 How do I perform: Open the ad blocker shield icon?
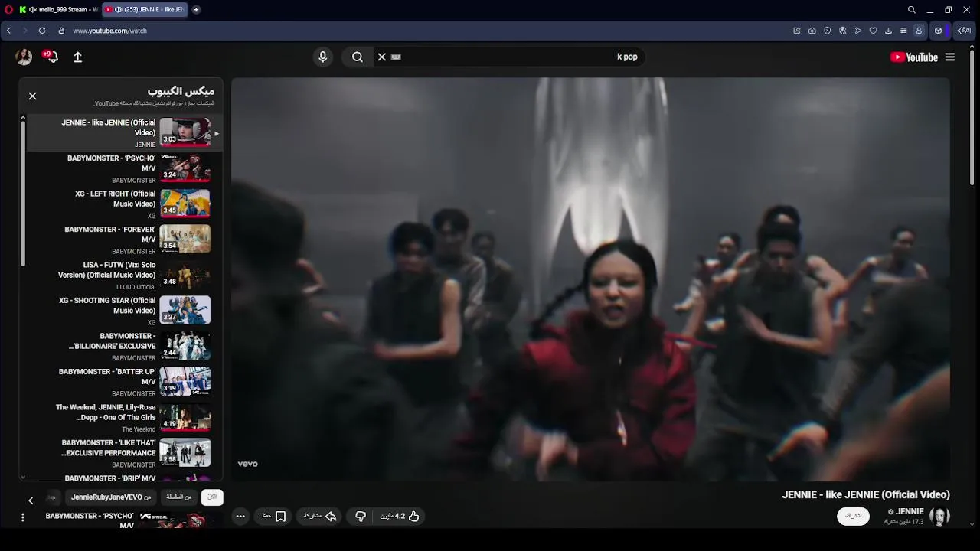click(x=828, y=31)
